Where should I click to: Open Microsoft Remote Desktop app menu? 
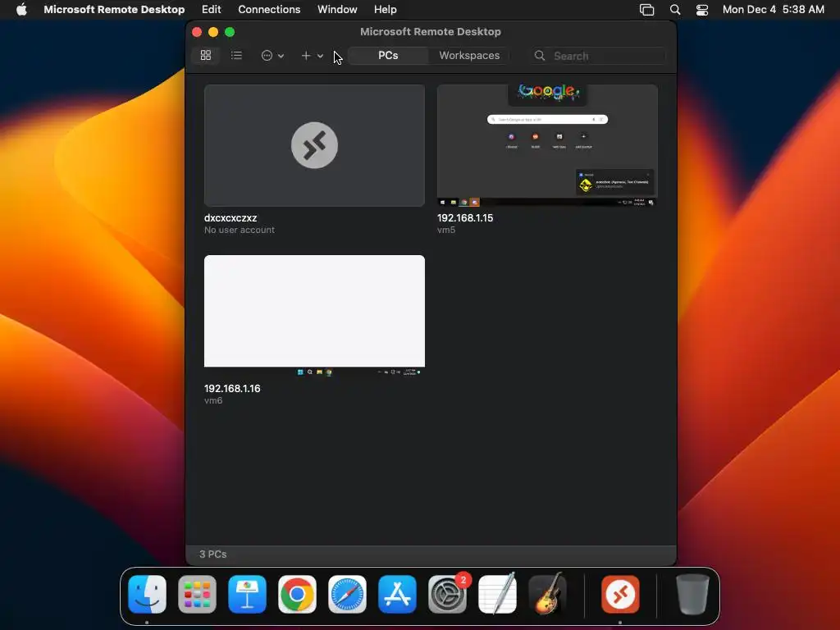[114, 9]
